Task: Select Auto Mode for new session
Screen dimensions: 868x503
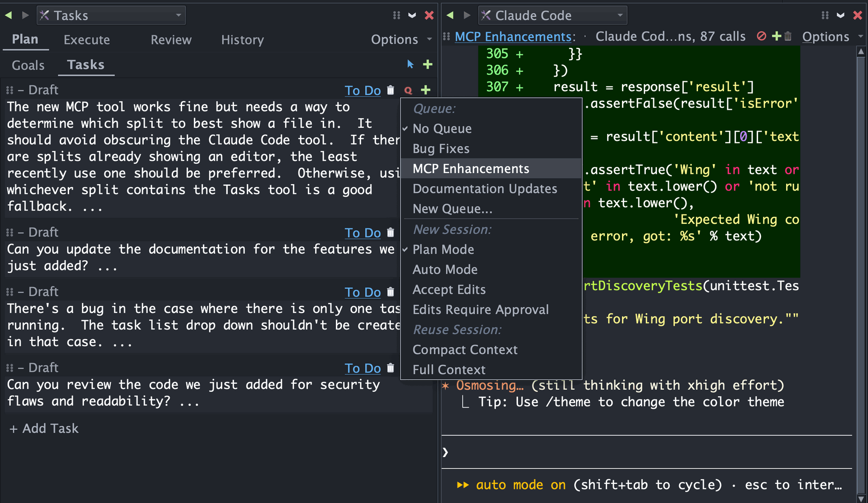Action: point(491,269)
